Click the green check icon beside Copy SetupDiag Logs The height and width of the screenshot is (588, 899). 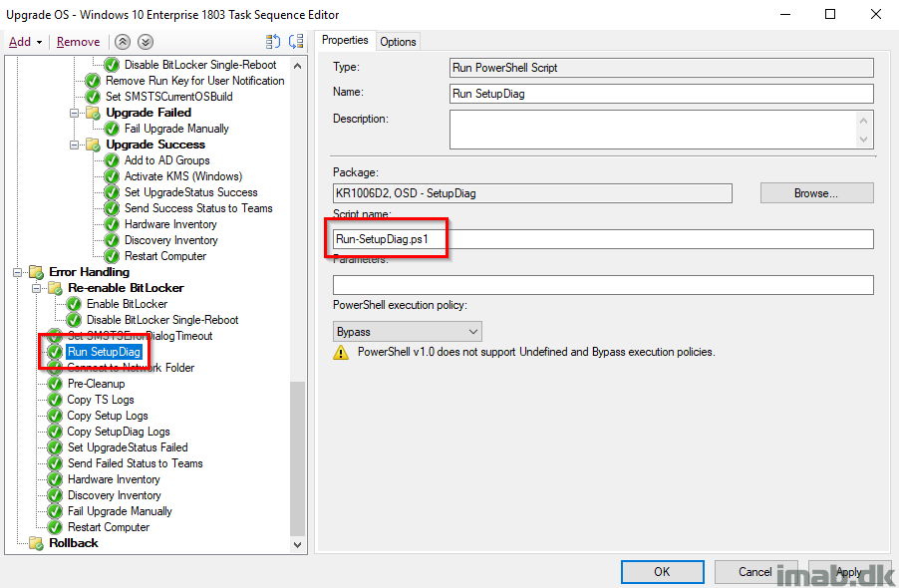tap(55, 432)
